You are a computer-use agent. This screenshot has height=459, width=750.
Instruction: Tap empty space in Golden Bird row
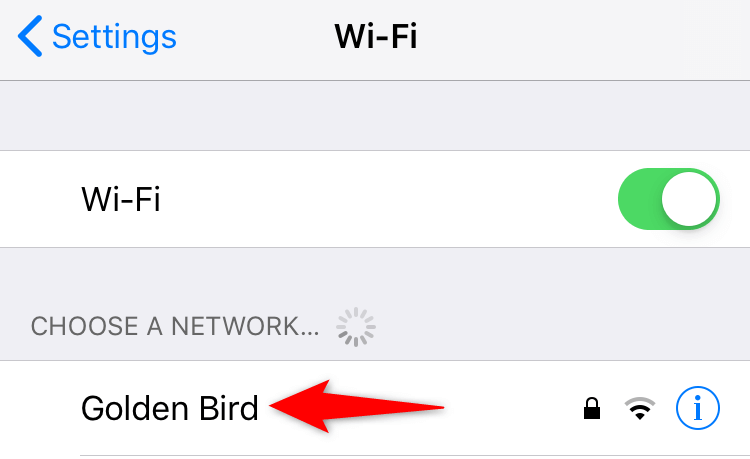[x=512, y=409]
